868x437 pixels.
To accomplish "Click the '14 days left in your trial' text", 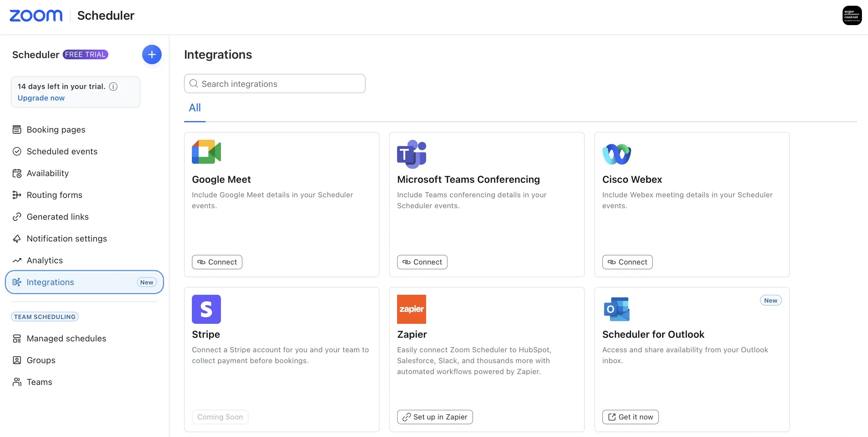I will 61,87.
